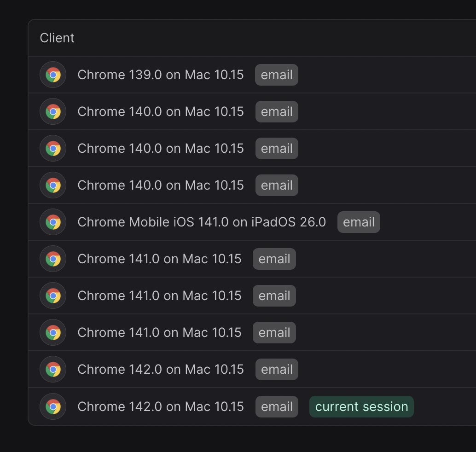Click the Chrome icon for the second 140.0 session
476x452 pixels.
[52, 148]
